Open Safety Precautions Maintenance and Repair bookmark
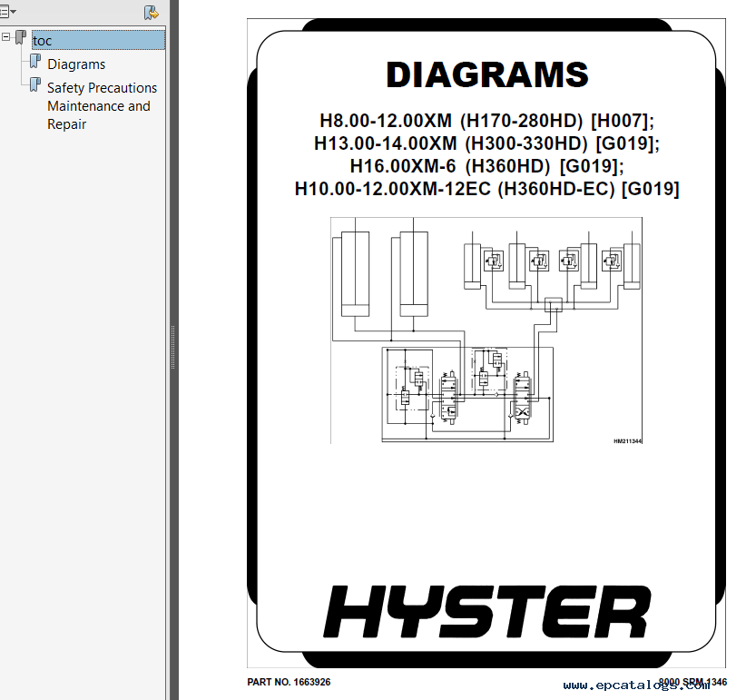Screen dimensions: 756x700 point(103,106)
